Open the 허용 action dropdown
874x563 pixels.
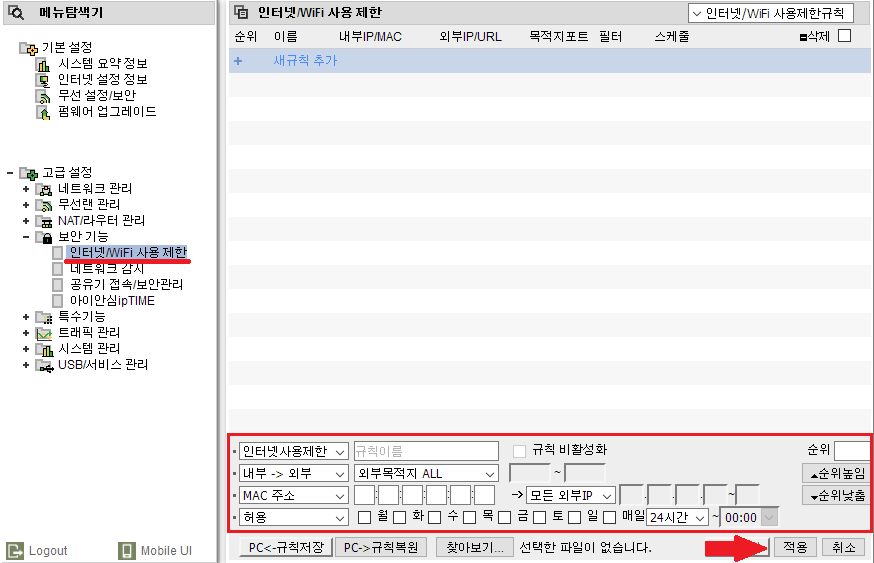294,517
